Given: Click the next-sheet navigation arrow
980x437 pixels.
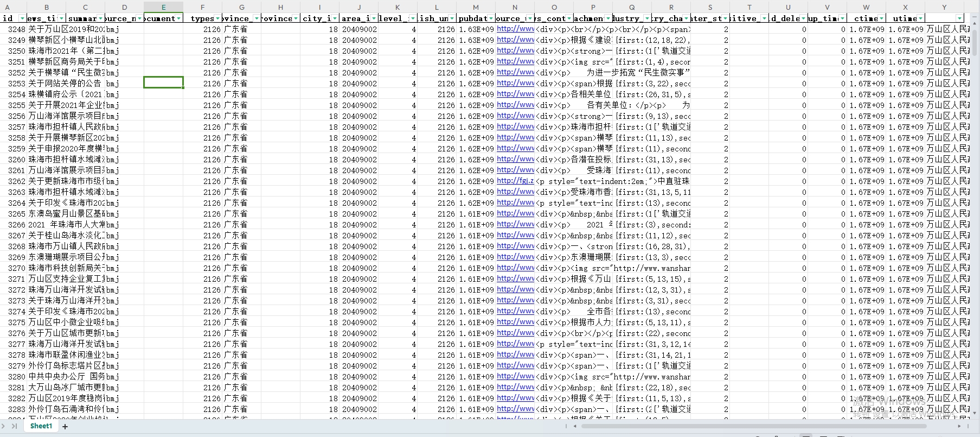Looking at the screenshot, I should pyautogui.click(x=4, y=426).
